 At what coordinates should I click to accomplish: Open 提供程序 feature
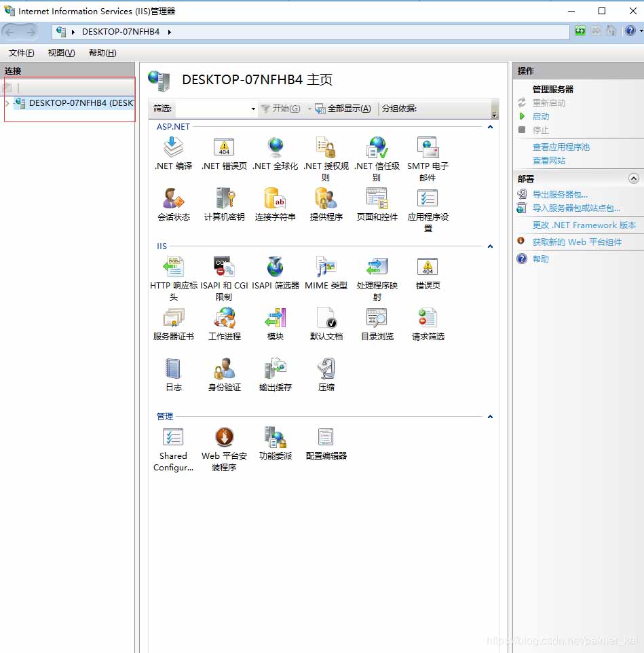click(326, 204)
